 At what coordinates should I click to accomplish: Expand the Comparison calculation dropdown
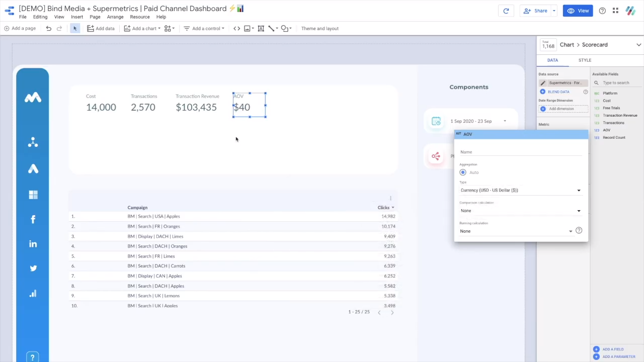pyautogui.click(x=520, y=211)
